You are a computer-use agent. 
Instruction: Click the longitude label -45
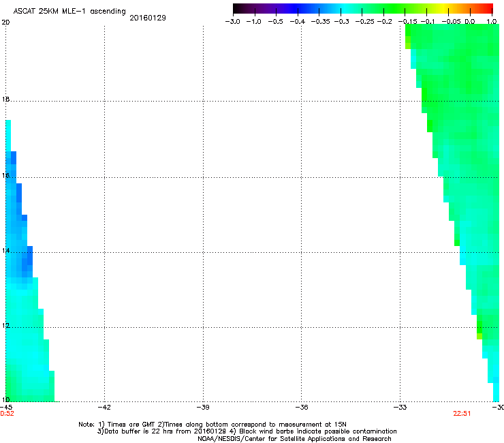click(x=5, y=408)
